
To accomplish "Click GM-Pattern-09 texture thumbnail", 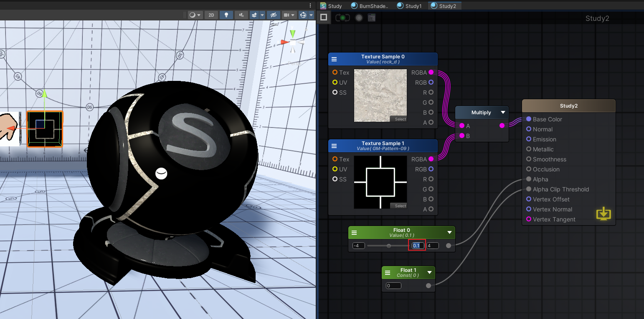I will coord(380,182).
